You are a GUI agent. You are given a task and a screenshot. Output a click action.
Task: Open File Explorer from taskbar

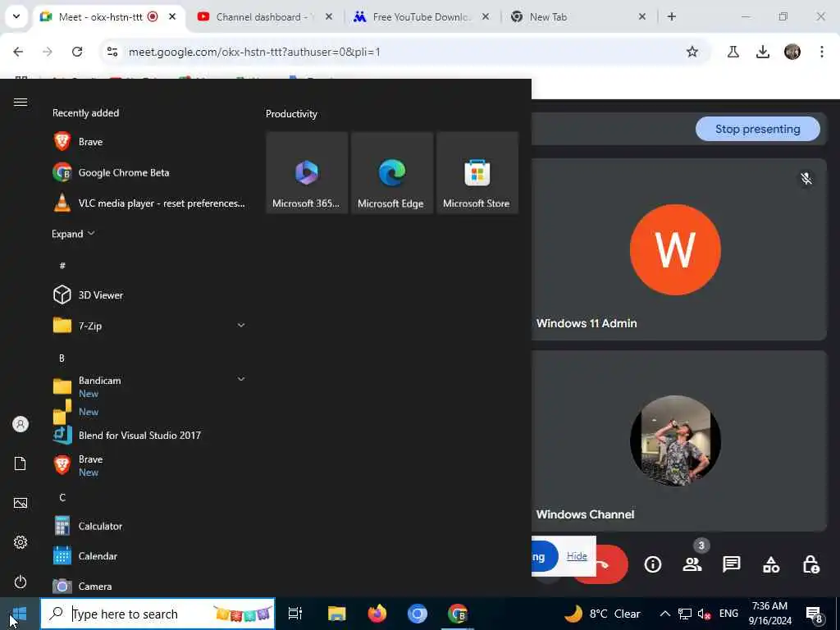337,614
